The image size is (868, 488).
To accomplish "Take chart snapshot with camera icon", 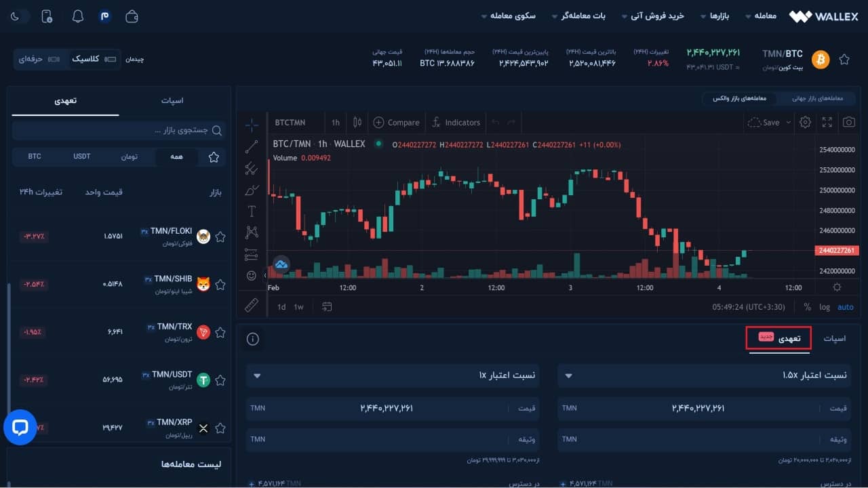I will coord(848,123).
